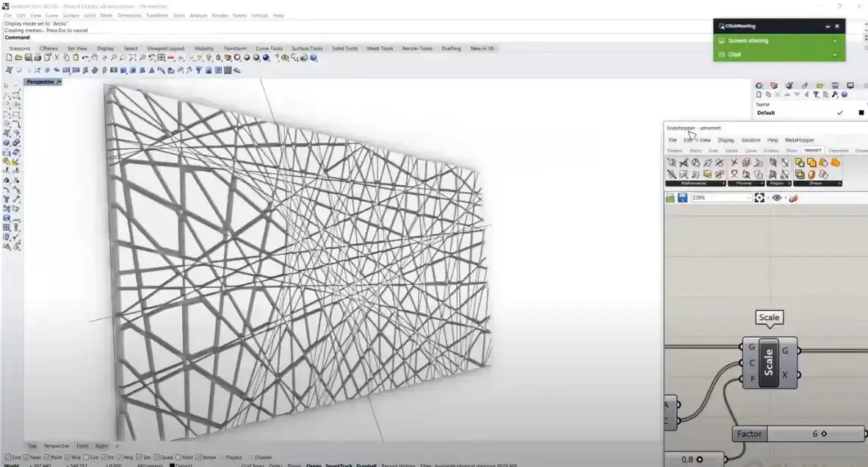Toggle the Vertex osnap checkbox

tap(198, 457)
